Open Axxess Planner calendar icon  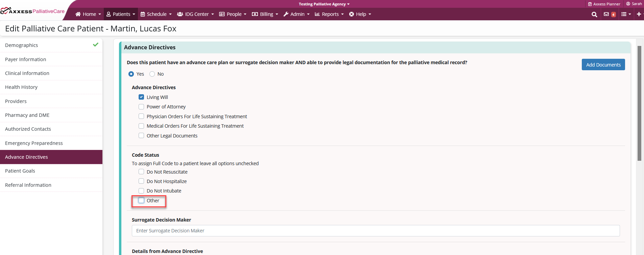coord(590,4)
